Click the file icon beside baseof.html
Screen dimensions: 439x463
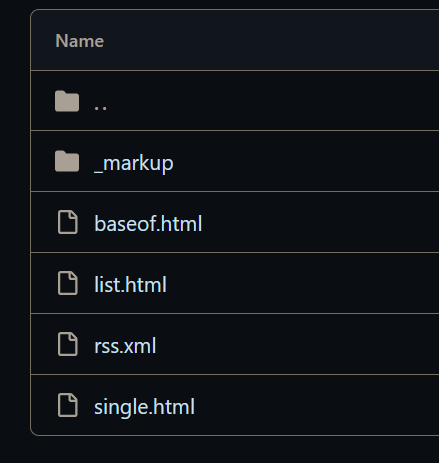pyautogui.click(x=68, y=222)
